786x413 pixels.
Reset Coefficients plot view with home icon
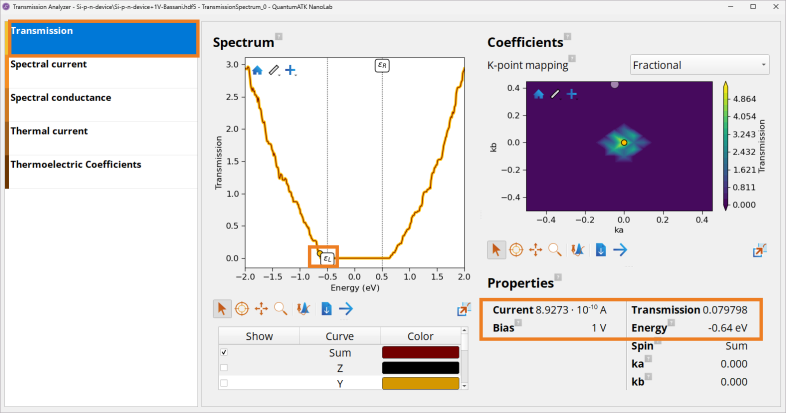538,94
